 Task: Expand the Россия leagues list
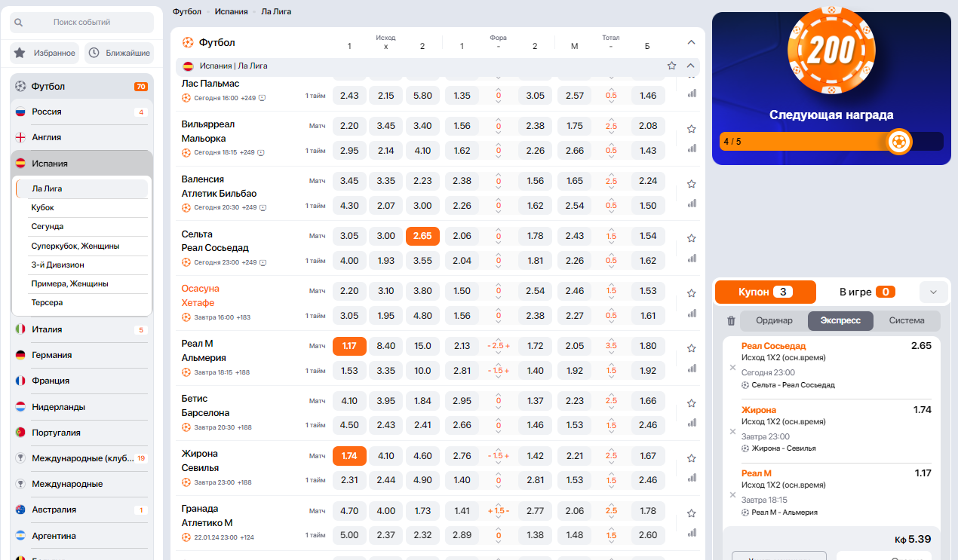point(81,112)
